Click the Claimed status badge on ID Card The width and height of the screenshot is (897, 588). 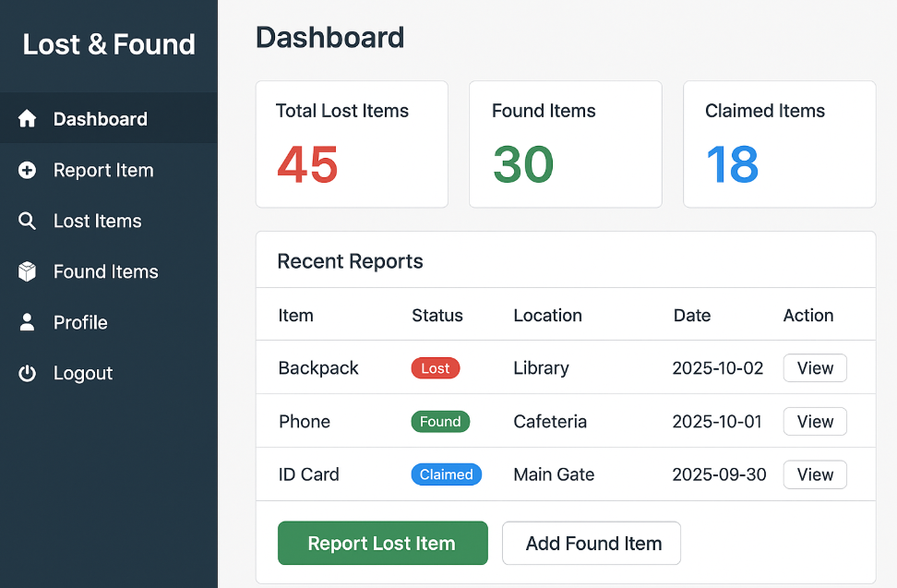tap(447, 474)
